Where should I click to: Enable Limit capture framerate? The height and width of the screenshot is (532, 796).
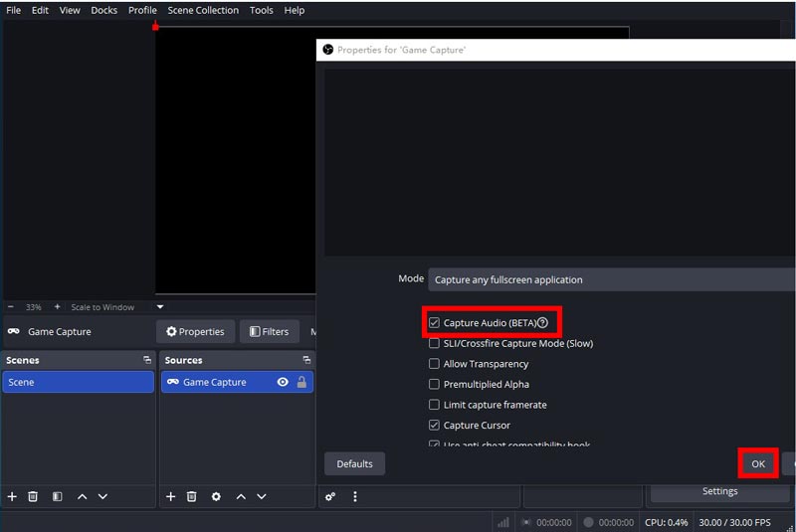[x=434, y=404]
